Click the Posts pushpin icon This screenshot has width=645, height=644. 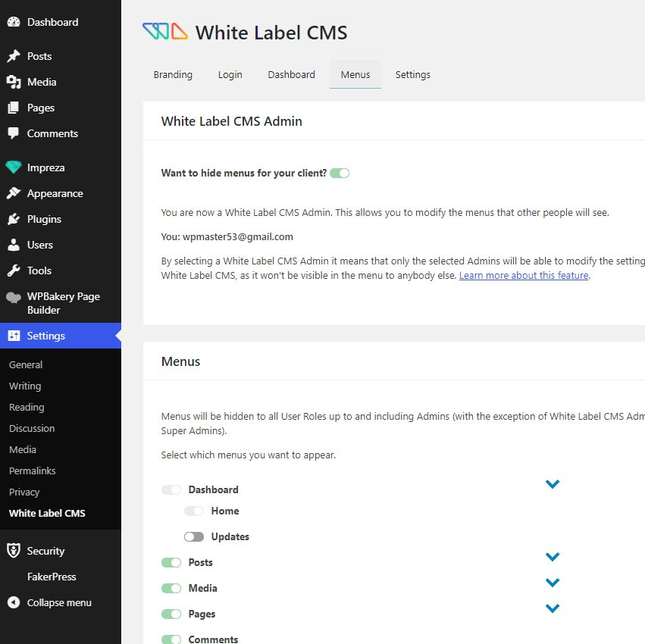click(14, 56)
